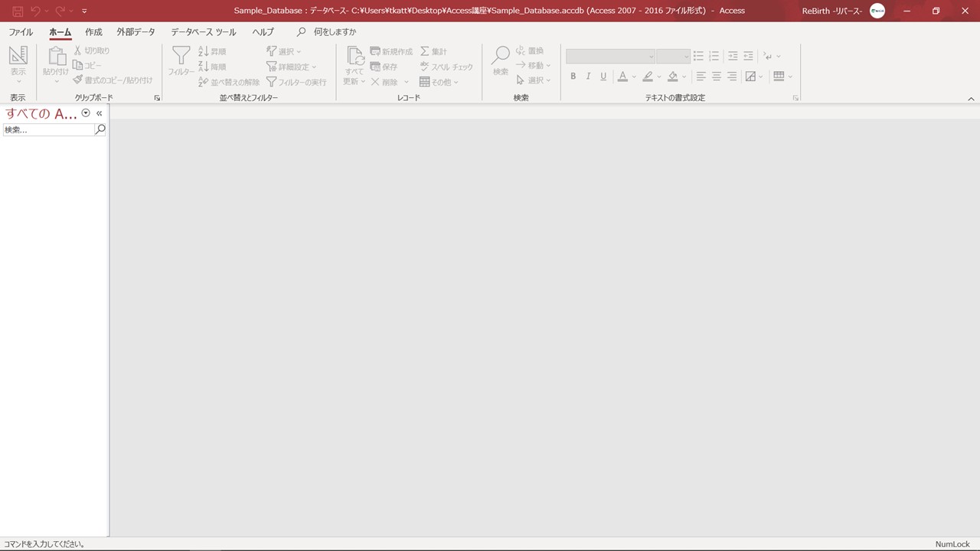980x551 pixels.
Task: Click the spell check (スペル チェック) icon
Action: pyautogui.click(x=425, y=67)
